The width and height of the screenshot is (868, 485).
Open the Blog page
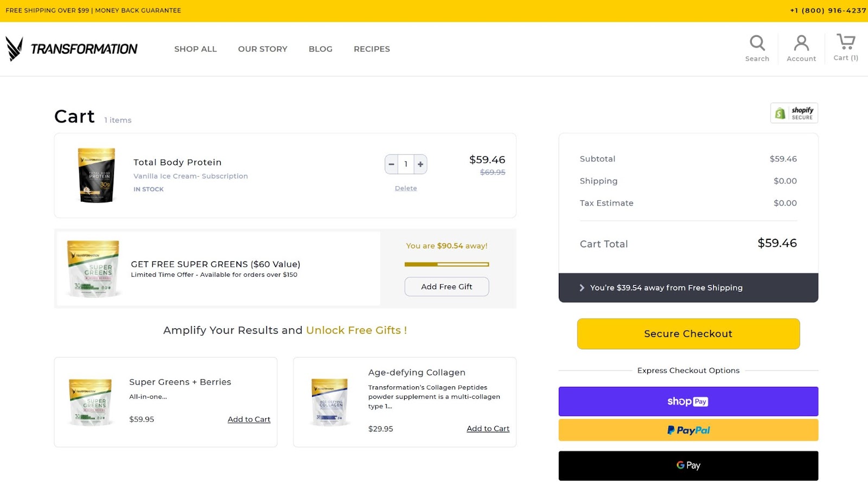(x=321, y=49)
